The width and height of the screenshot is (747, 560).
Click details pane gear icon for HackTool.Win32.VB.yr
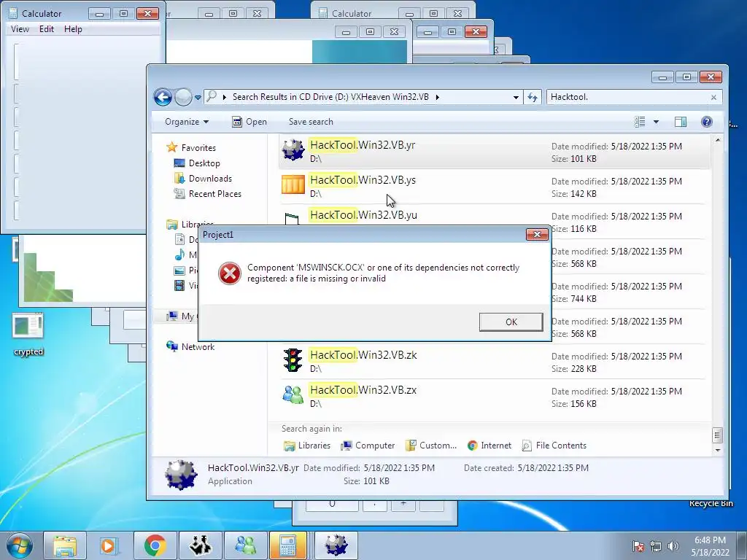click(181, 475)
